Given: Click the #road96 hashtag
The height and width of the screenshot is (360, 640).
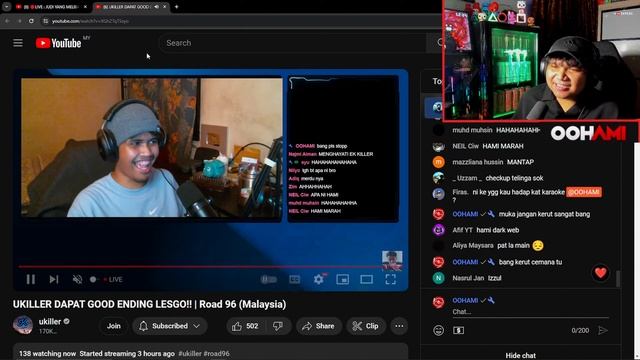Looking at the screenshot, I should coord(216,353).
